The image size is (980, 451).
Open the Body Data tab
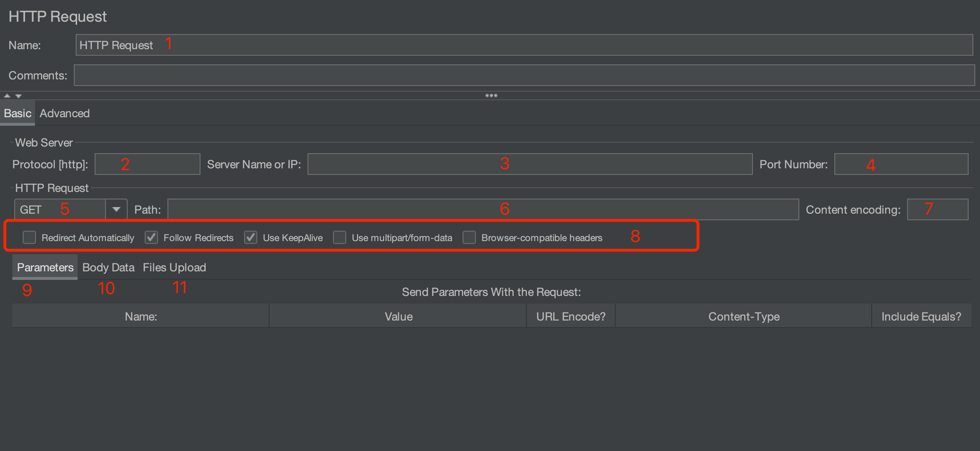108,267
